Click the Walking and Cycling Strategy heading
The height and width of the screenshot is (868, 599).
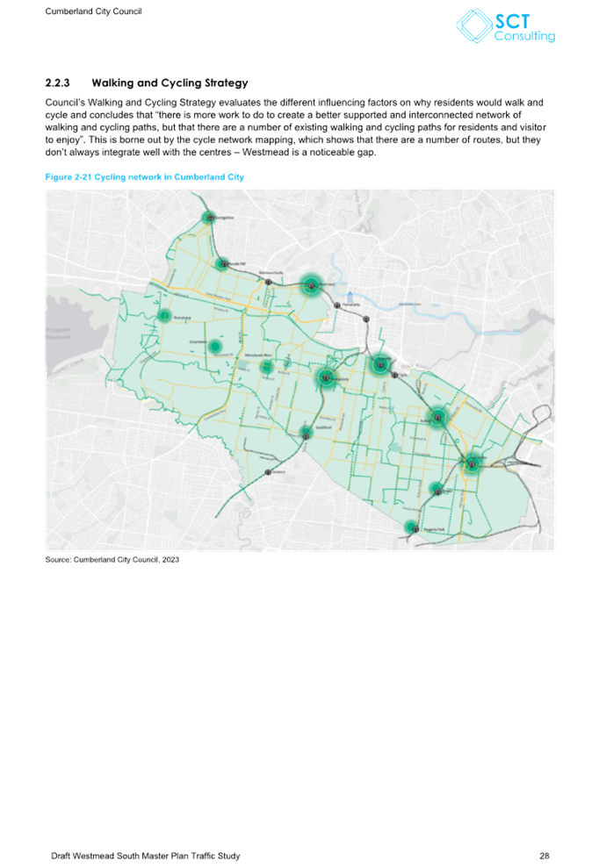click(170, 83)
